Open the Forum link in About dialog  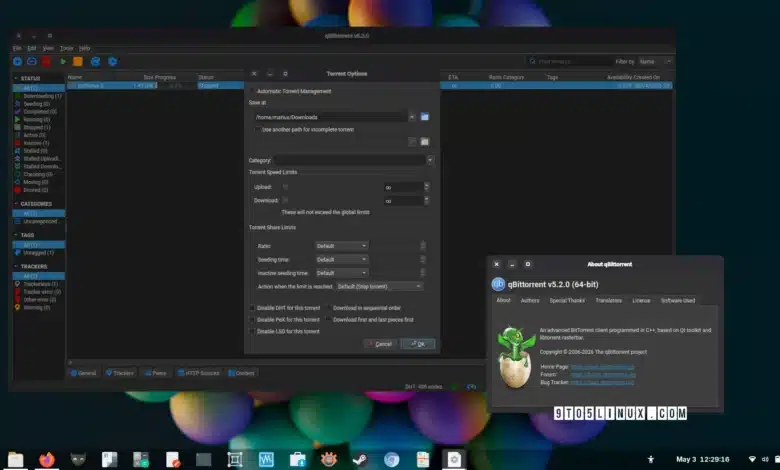[603, 375]
